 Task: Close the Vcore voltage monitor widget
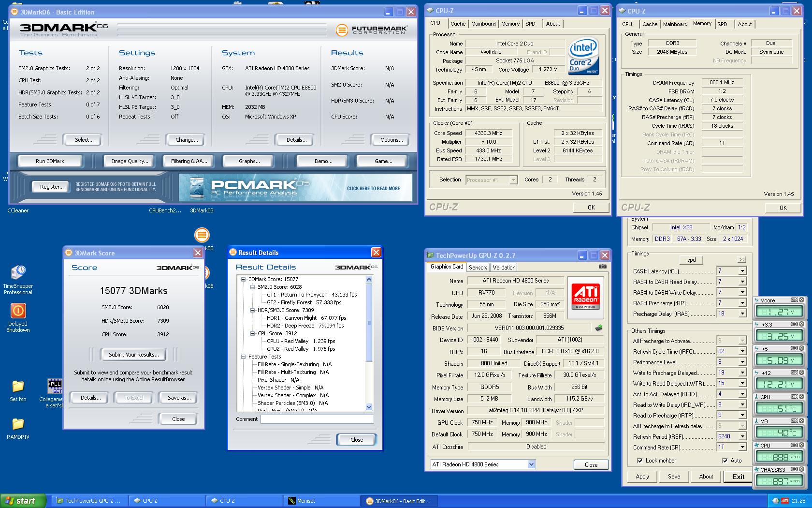pos(802,300)
